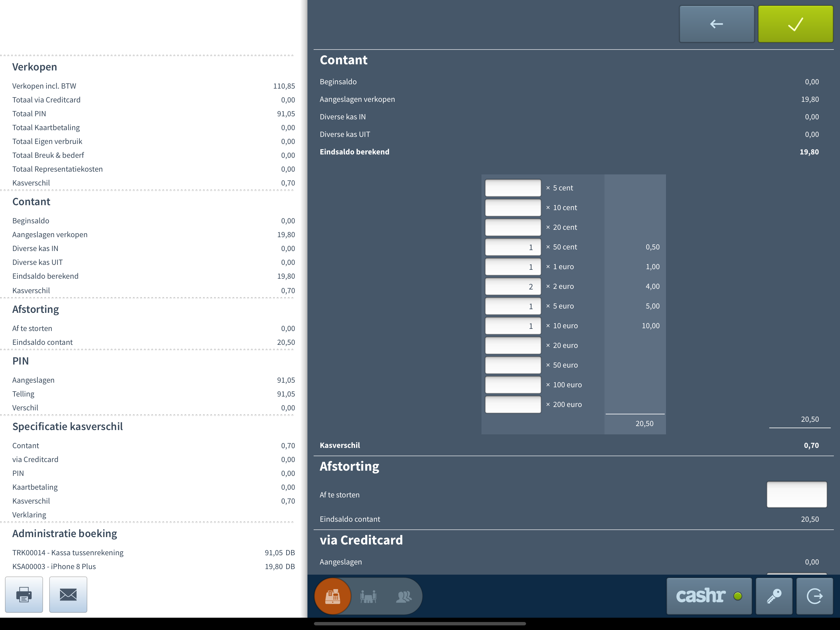Click the counted total 20,50 under coins
The width and height of the screenshot is (840, 630).
point(644,423)
